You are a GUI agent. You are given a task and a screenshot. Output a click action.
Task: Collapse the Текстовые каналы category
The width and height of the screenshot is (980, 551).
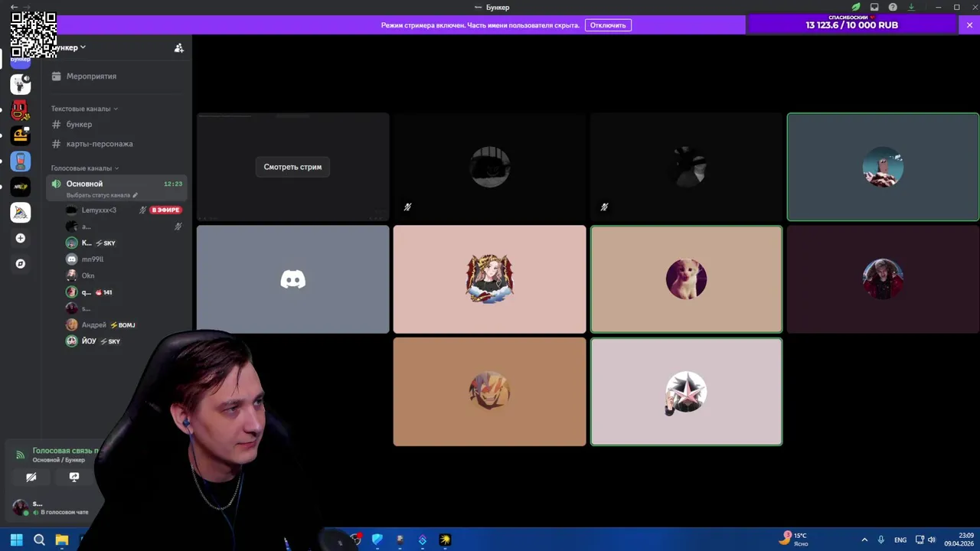click(x=84, y=109)
